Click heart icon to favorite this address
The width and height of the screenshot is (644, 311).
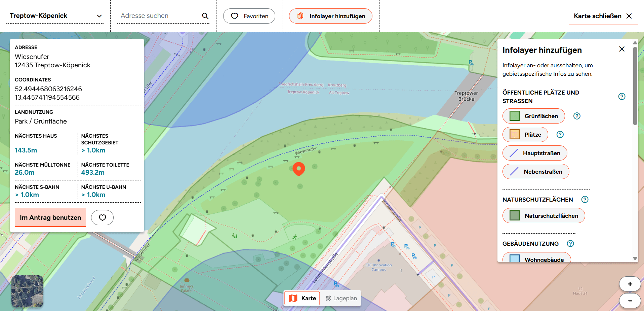(x=102, y=217)
